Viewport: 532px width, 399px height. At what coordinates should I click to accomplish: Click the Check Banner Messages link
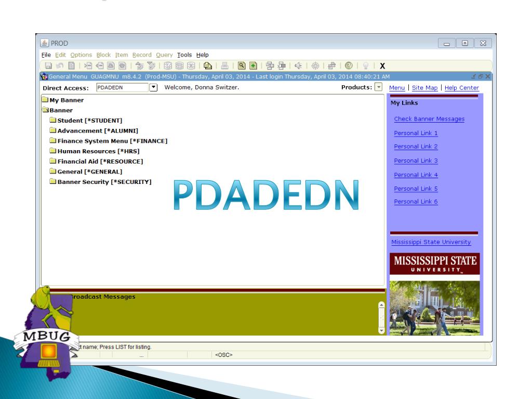[x=429, y=119]
